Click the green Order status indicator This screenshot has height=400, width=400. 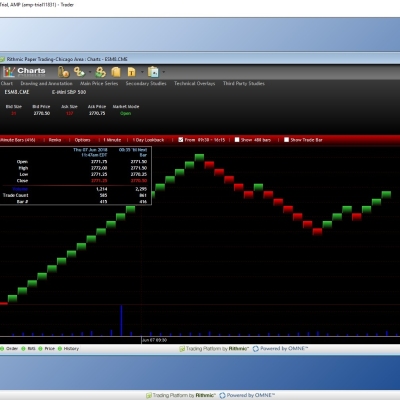pyautogui.click(x=2, y=349)
